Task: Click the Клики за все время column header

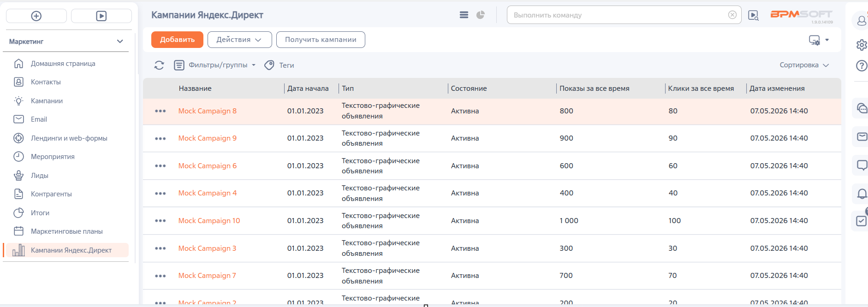Action: pyautogui.click(x=701, y=89)
